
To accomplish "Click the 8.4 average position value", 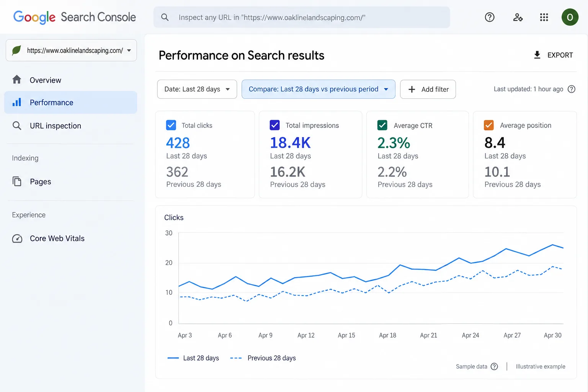I will pos(495,143).
